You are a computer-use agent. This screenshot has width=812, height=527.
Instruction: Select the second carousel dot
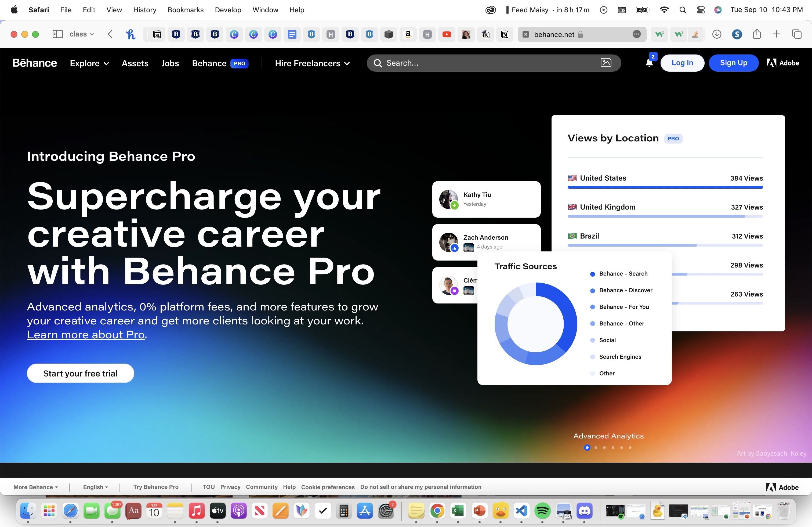point(596,448)
